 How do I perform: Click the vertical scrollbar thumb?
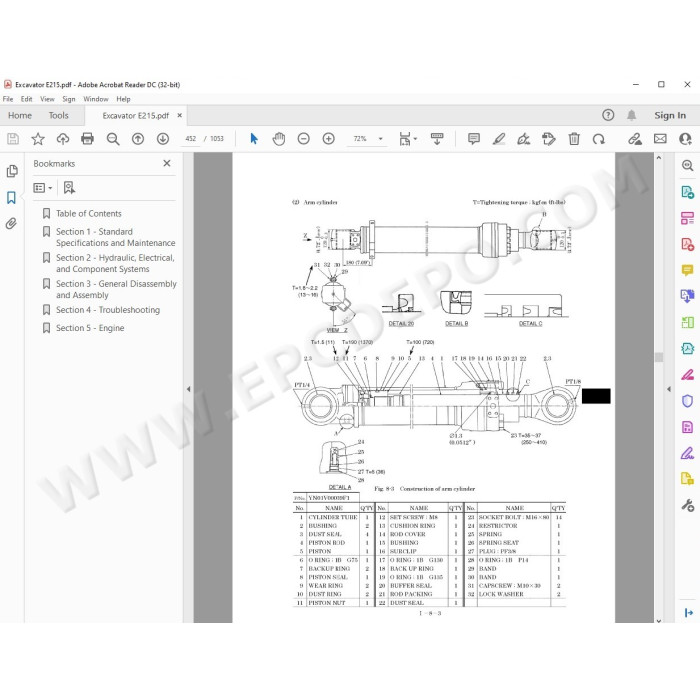(659, 357)
